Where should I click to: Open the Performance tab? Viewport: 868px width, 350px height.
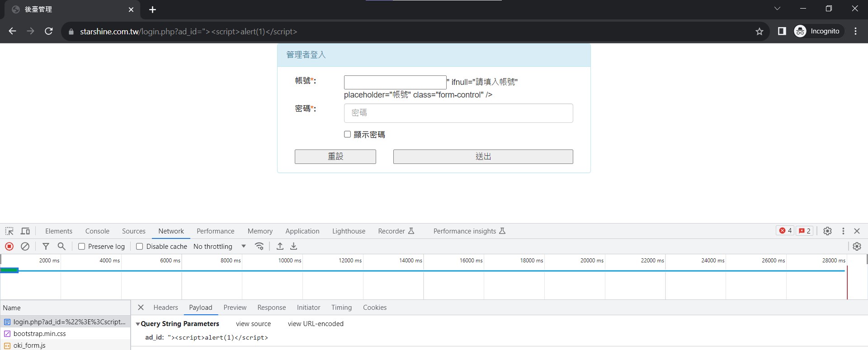click(x=216, y=231)
